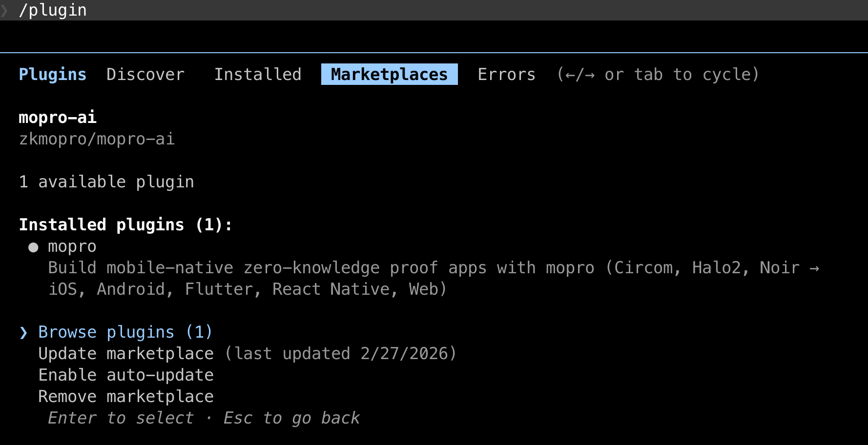Switch to the Plugins tab

point(52,74)
